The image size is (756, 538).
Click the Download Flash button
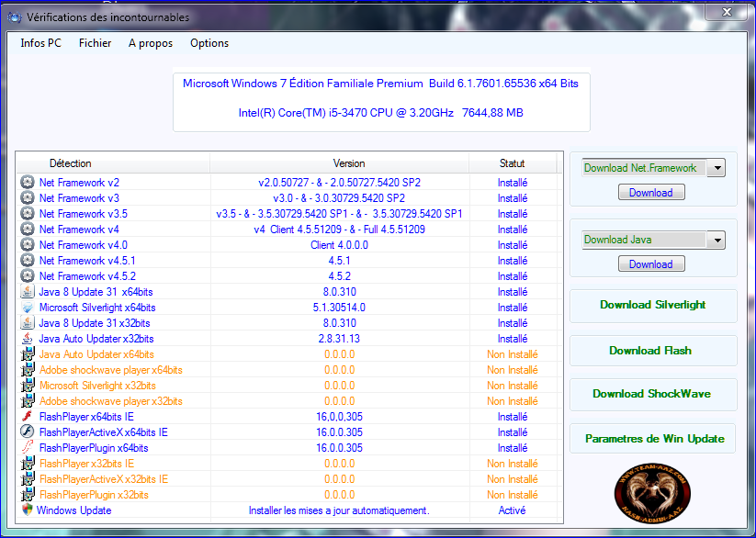tap(653, 351)
